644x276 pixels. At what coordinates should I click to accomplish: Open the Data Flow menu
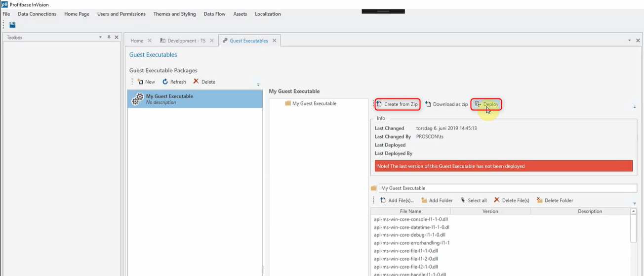(214, 14)
